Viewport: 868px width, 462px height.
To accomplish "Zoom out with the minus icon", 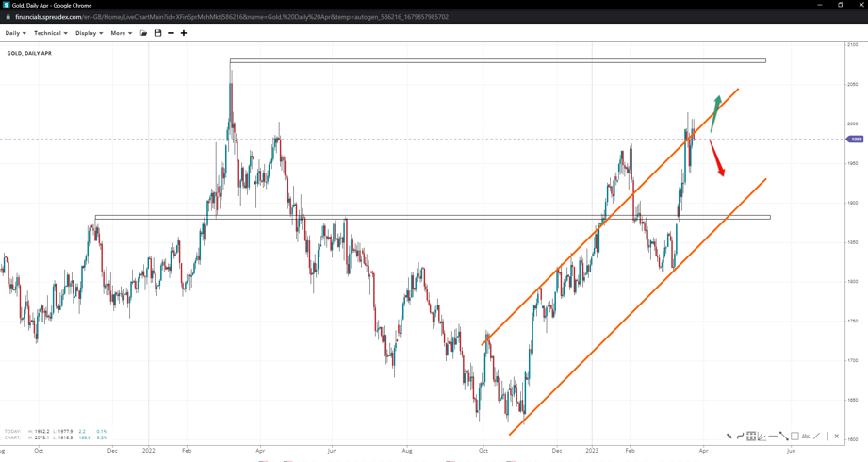I will 171,33.
